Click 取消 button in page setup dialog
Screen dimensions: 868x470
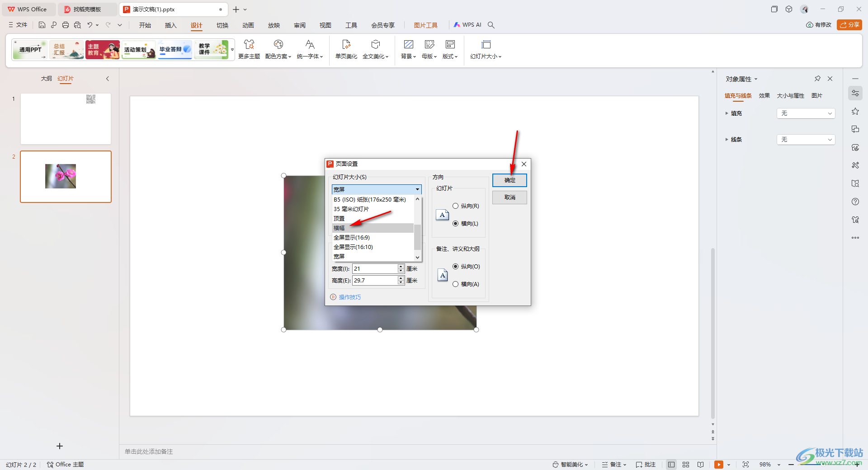click(509, 197)
